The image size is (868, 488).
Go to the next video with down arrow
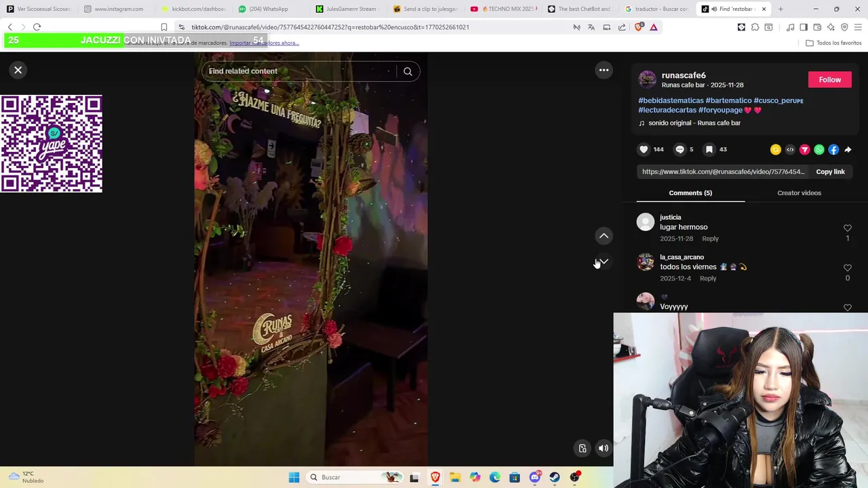604,262
